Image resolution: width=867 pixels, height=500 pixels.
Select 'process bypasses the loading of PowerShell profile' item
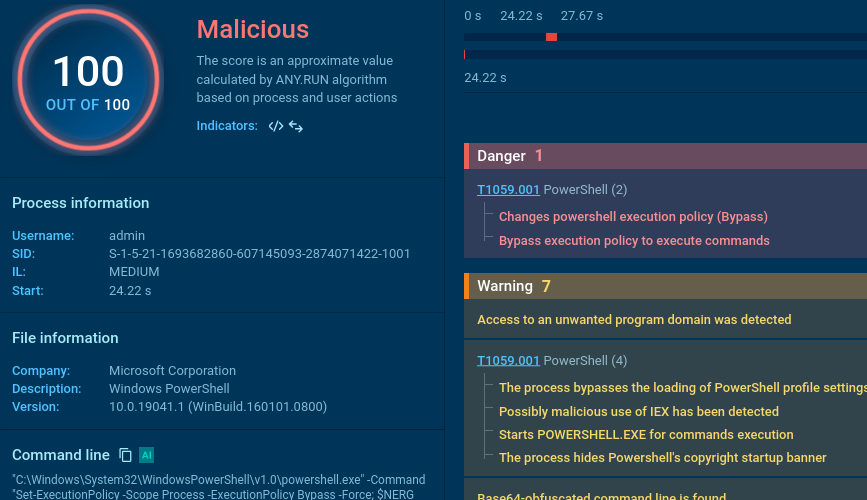click(x=680, y=388)
